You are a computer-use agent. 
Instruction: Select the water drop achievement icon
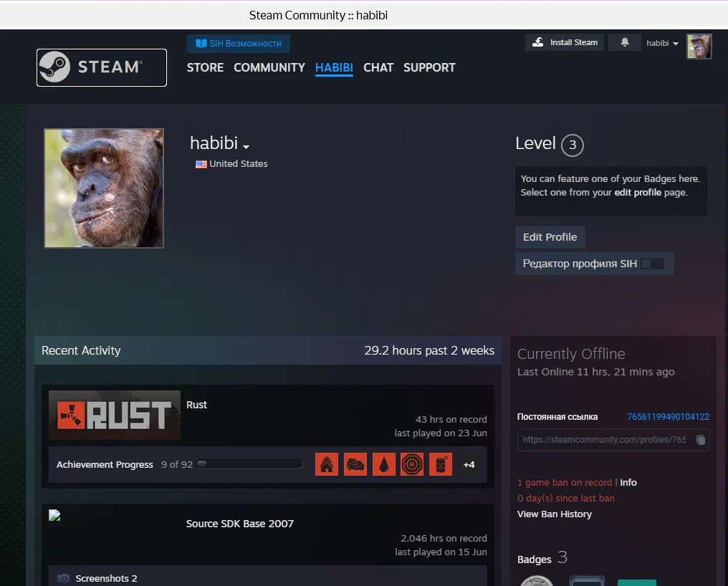(x=384, y=464)
